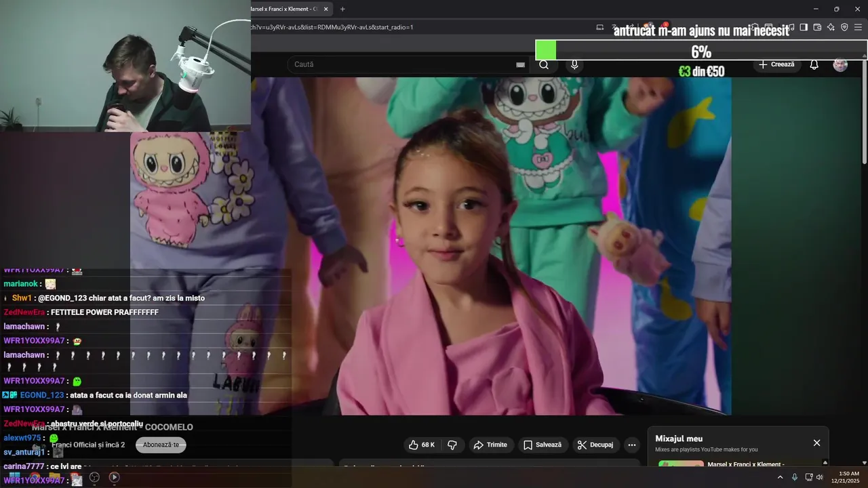Image resolution: width=868 pixels, height=488 pixels.
Task: Open the three-dot more actions menu
Action: click(632, 445)
